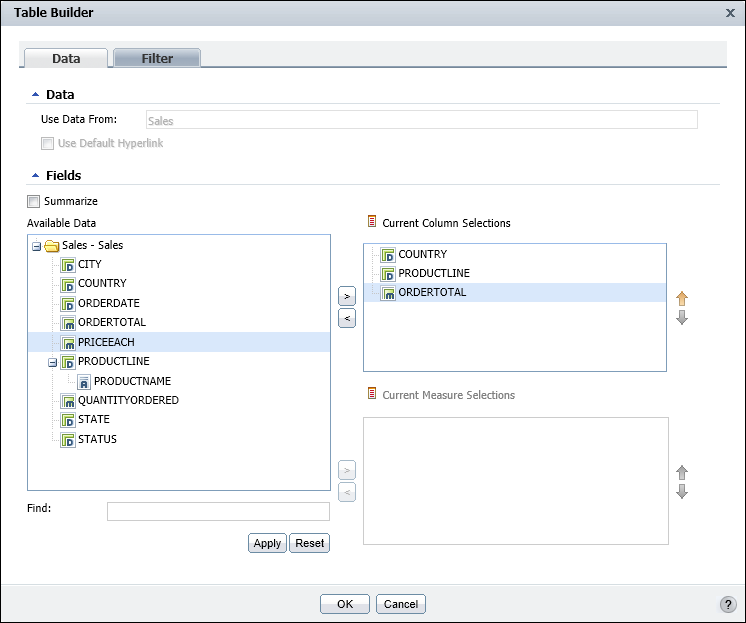Select QUANTITYORDERED in Available Data

(x=128, y=400)
